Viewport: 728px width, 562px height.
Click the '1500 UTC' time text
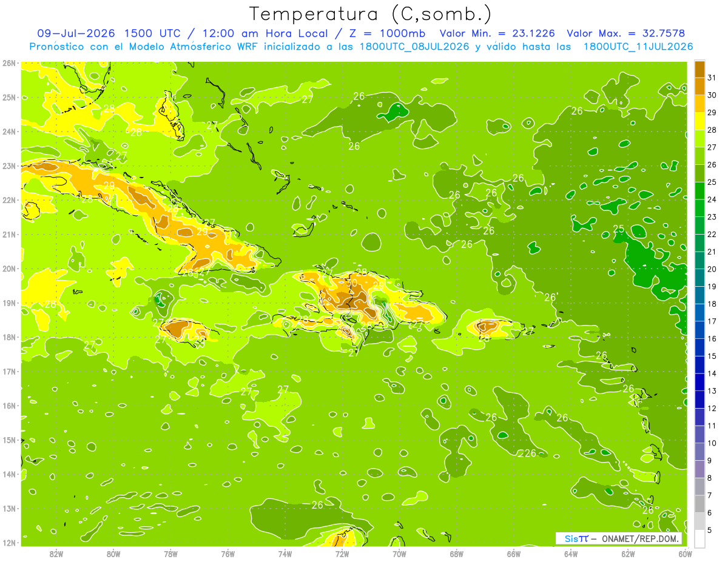tap(152, 33)
